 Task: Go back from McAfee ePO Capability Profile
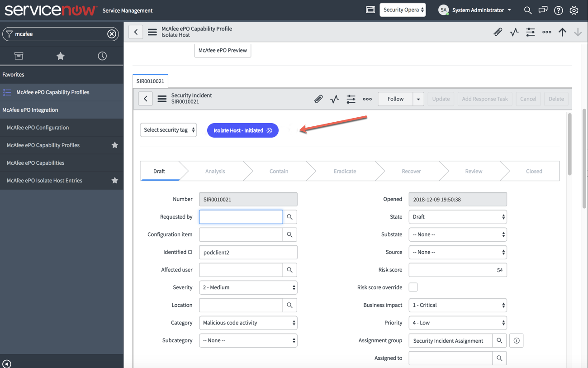point(136,32)
